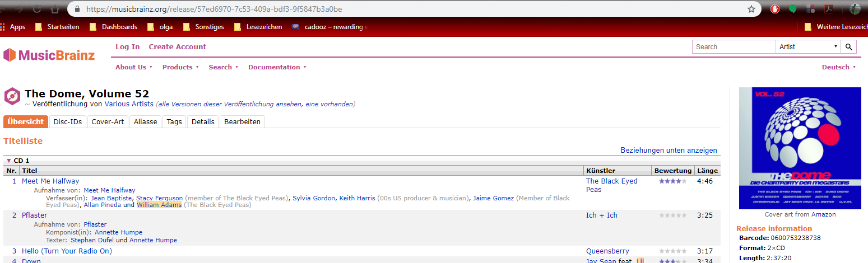Click the Amazon cover art link

[x=823, y=214]
